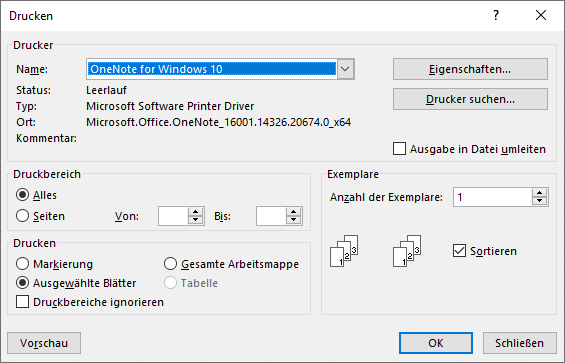Close the Drucken dialog with X
The height and width of the screenshot is (363, 565).
tap(541, 16)
